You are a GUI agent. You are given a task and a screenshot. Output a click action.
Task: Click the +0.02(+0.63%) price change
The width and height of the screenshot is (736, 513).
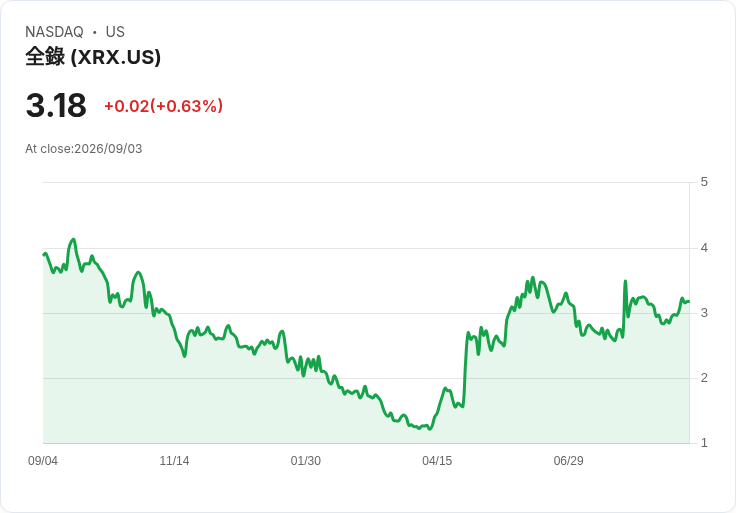pos(163,106)
